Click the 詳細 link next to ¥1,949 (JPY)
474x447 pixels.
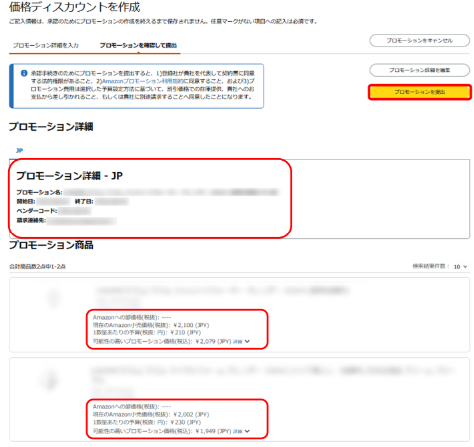237,431
